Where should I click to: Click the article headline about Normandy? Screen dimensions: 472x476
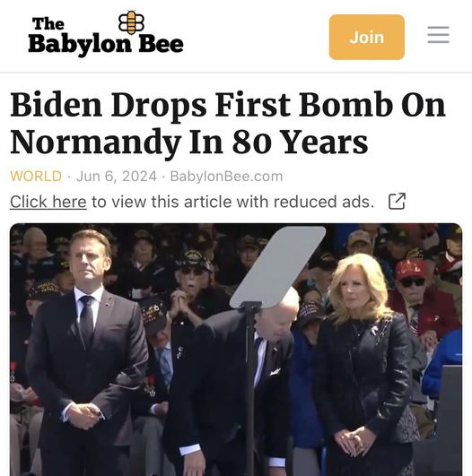point(228,125)
